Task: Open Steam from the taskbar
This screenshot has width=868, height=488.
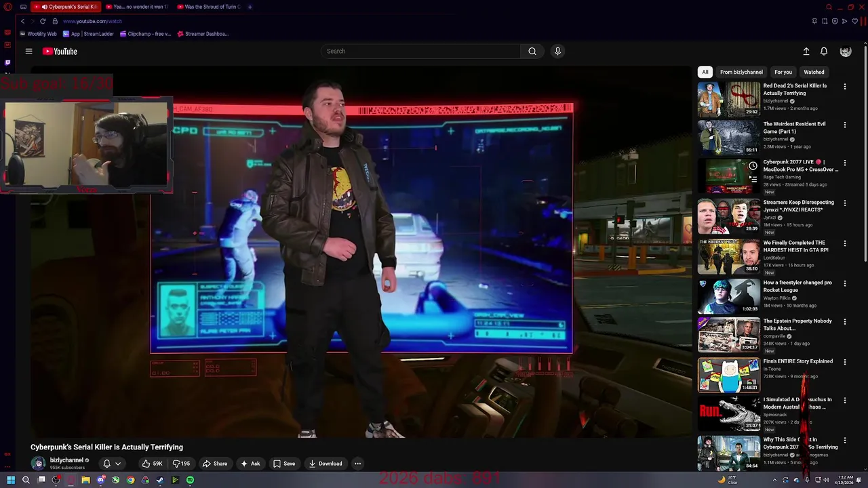Action: (160, 480)
